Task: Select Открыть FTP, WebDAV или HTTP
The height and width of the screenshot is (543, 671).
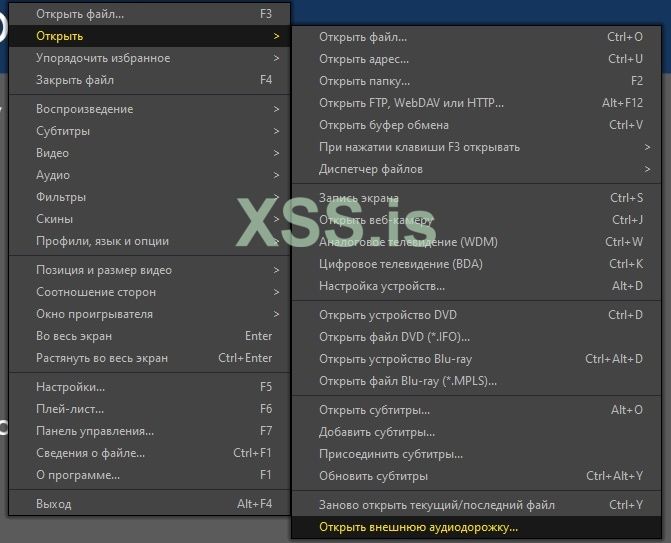Action: (411, 103)
